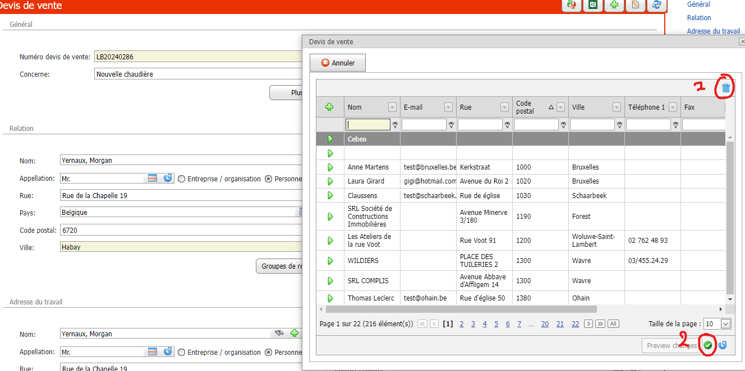Image resolution: width=745 pixels, height=371 pixels.
Task: Open the Taille de la page dropdown
Action: pos(726,323)
